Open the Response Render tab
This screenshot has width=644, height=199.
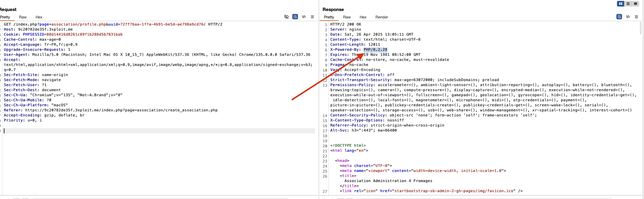pyautogui.click(x=381, y=17)
